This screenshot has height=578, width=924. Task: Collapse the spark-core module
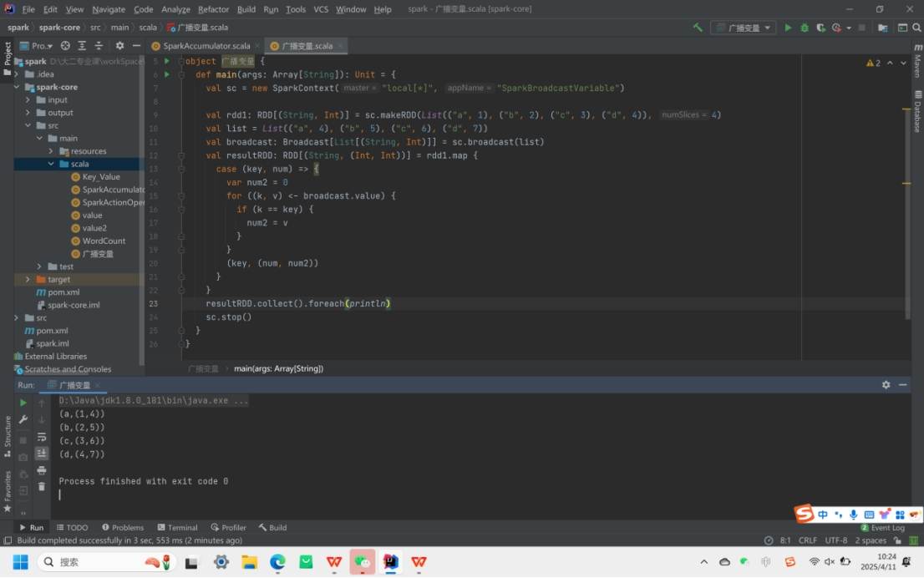(x=17, y=87)
